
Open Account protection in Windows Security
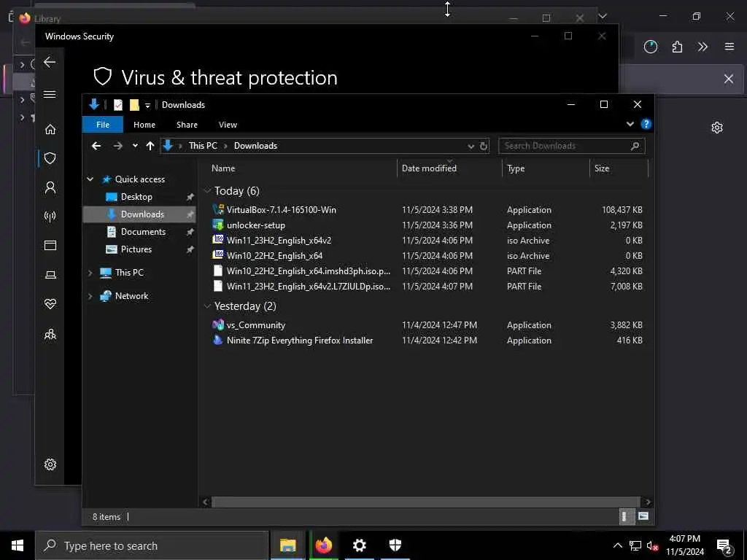point(50,187)
